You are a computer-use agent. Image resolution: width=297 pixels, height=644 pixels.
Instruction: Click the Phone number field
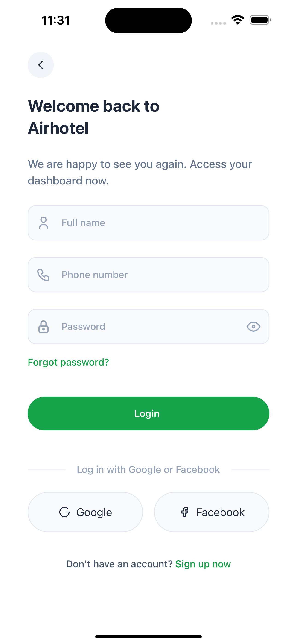tap(148, 275)
